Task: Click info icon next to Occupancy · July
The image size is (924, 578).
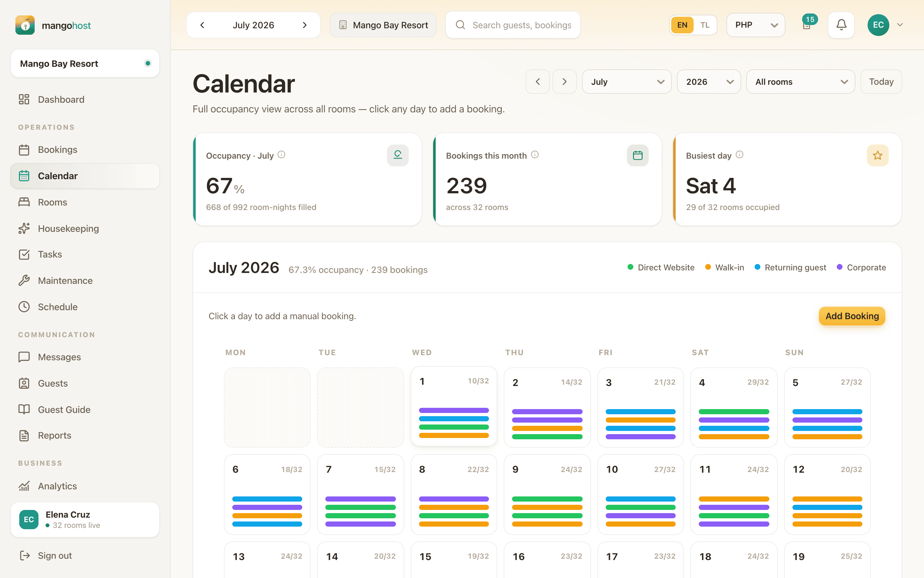Action: (x=281, y=155)
